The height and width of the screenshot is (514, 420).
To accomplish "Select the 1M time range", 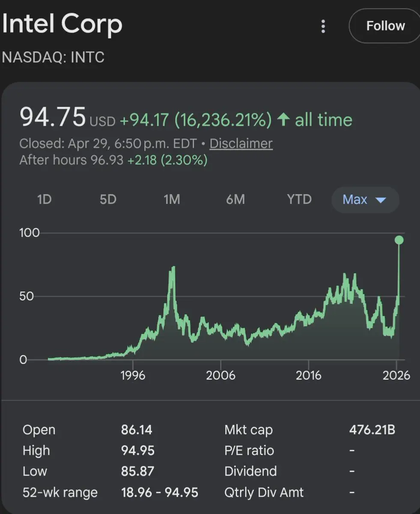I will [x=172, y=200].
